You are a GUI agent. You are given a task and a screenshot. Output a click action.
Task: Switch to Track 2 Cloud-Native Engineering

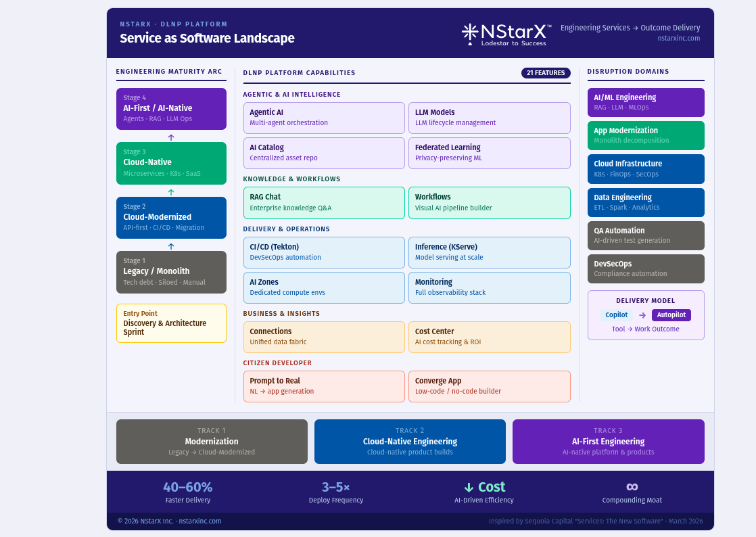tap(410, 441)
